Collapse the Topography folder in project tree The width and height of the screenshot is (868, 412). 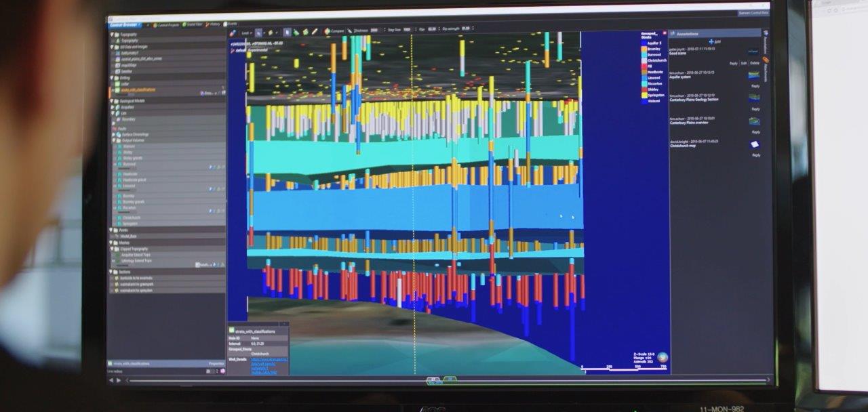tap(113, 35)
